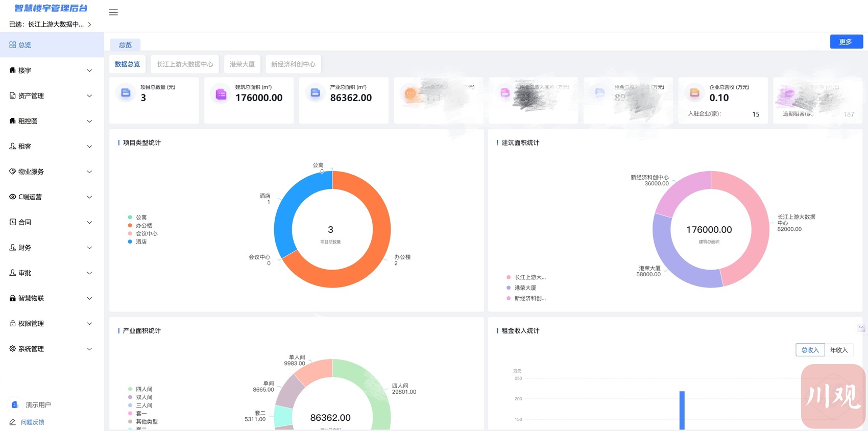Select 年收入 in rent income chart

tap(838, 350)
